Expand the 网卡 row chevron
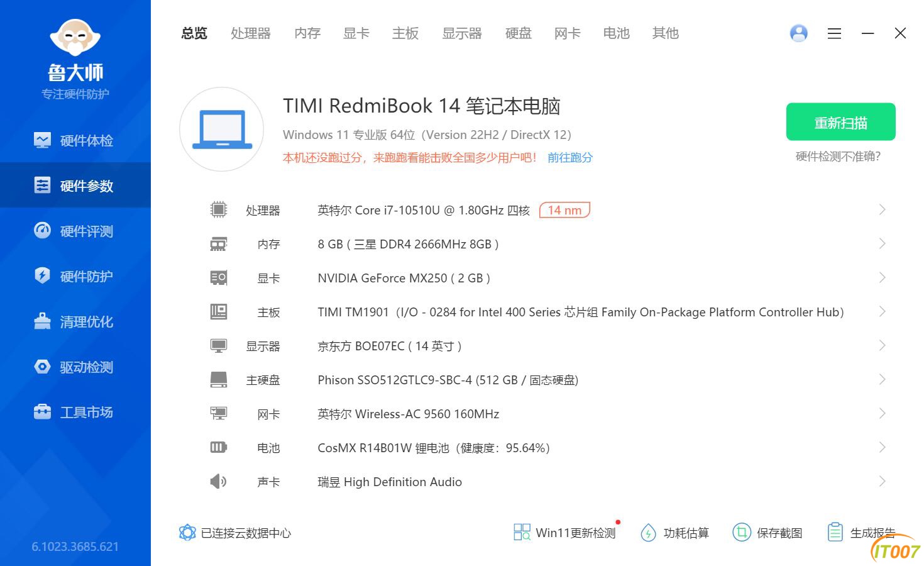924x566 pixels. point(882,413)
